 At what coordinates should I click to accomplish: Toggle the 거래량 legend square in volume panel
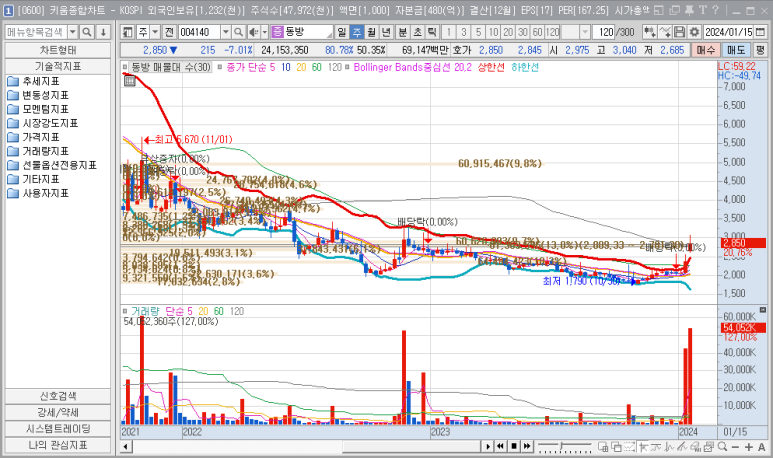pyautogui.click(x=125, y=311)
